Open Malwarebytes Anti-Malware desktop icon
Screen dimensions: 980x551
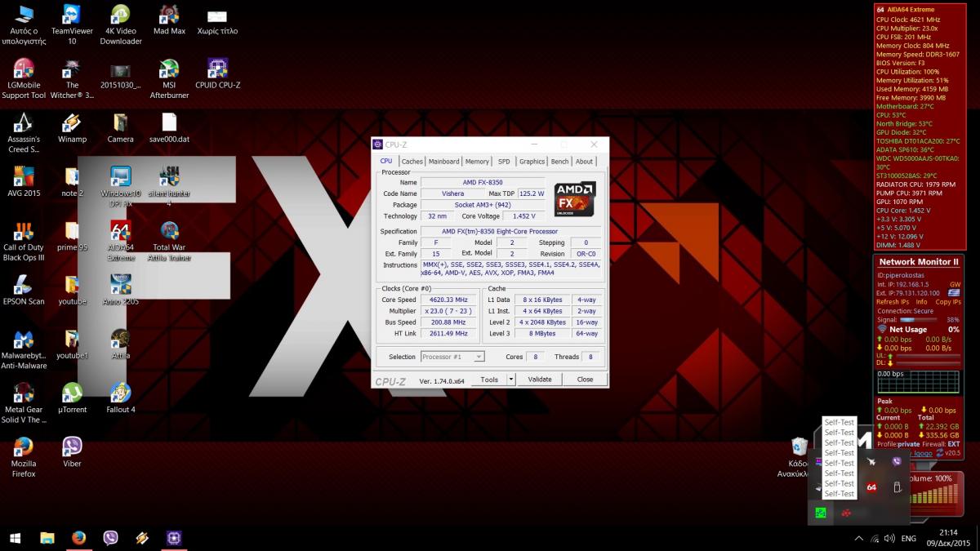(24, 348)
